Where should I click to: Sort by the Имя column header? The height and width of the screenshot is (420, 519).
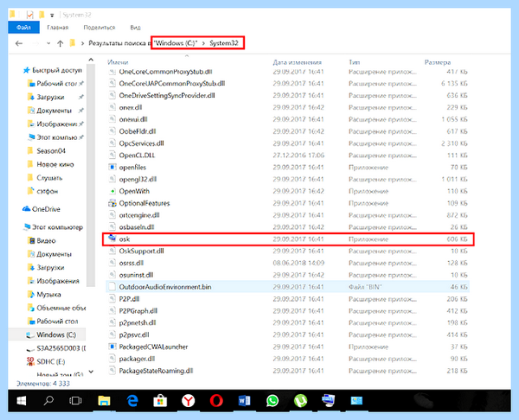118,62
